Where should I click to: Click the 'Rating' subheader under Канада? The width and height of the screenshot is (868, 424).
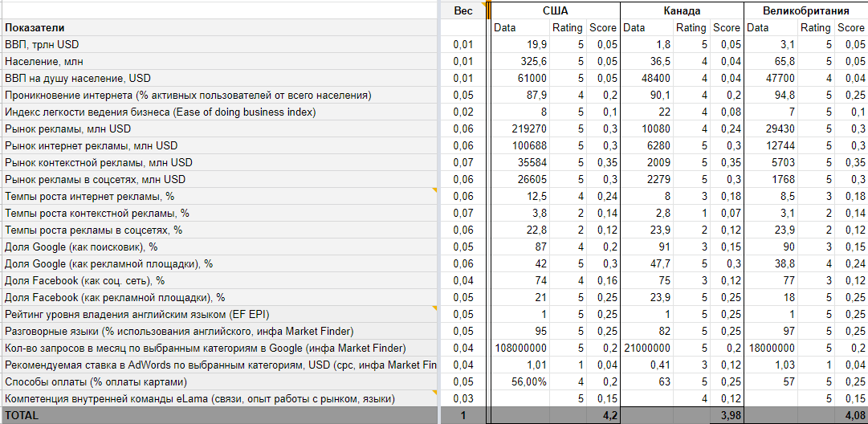(691, 27)
